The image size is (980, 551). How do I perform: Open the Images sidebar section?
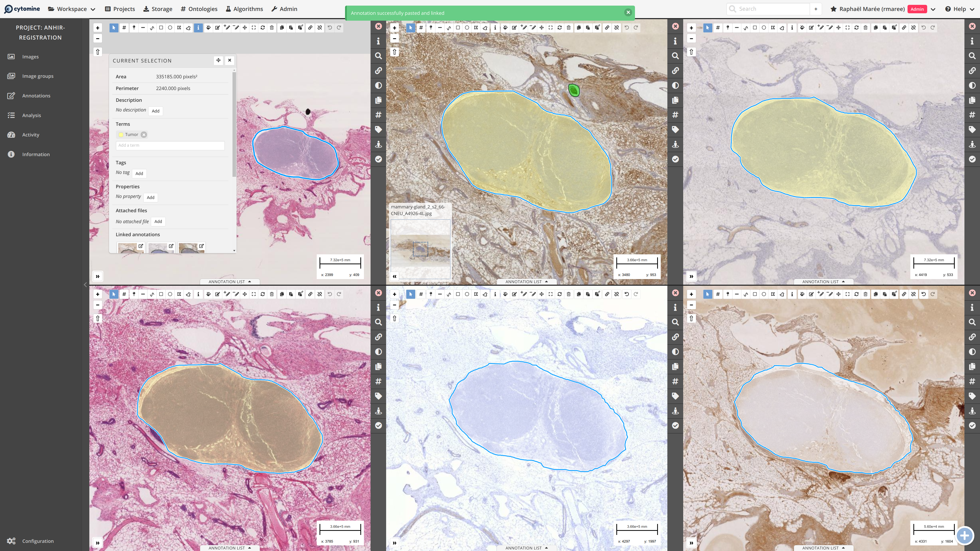(x=30, y=57)
